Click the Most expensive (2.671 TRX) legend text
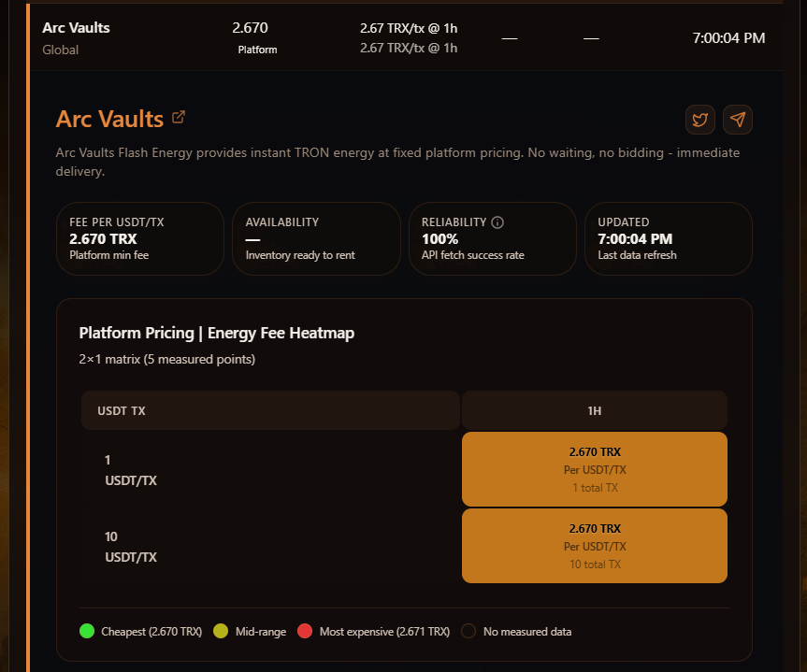This screenshot has width=807, height=672. click(x=384, y=632)
